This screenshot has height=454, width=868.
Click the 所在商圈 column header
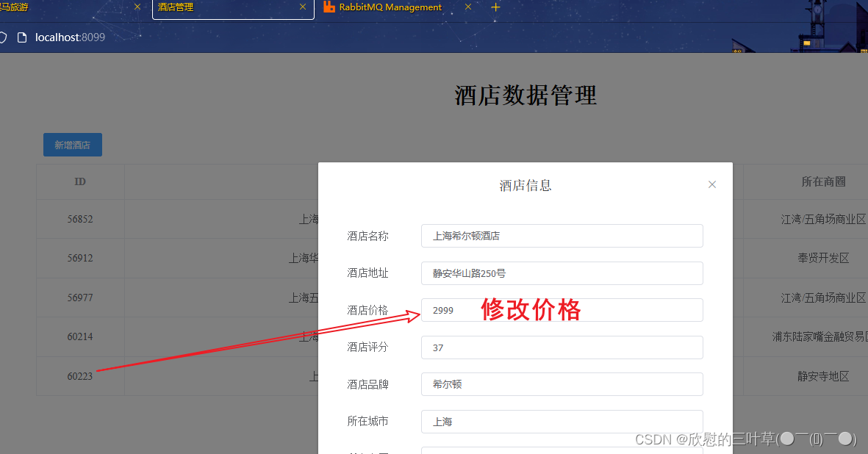pos(823,182)
